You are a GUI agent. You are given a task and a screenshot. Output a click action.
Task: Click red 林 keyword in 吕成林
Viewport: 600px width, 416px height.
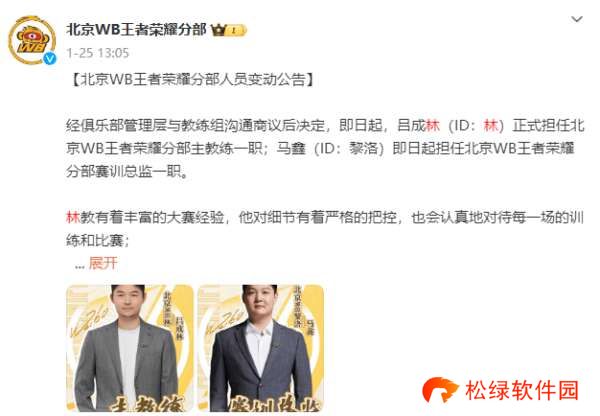click(x=432, y=125)
